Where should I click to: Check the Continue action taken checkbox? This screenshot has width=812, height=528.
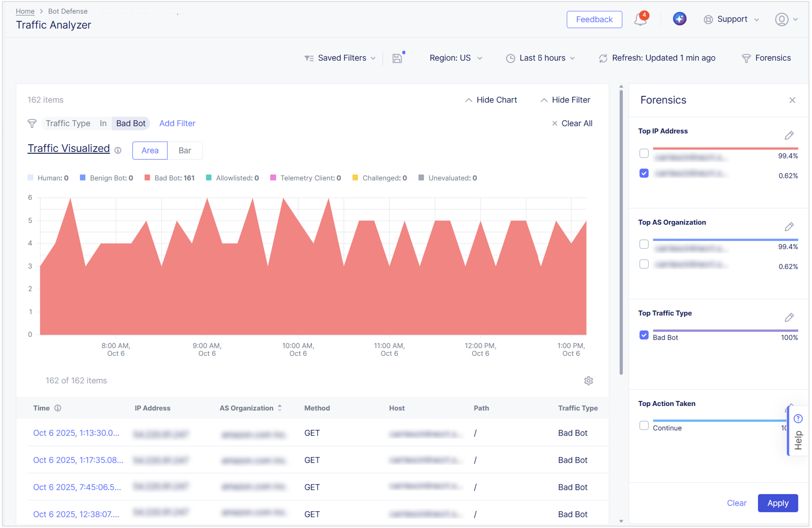pos(644,426)
